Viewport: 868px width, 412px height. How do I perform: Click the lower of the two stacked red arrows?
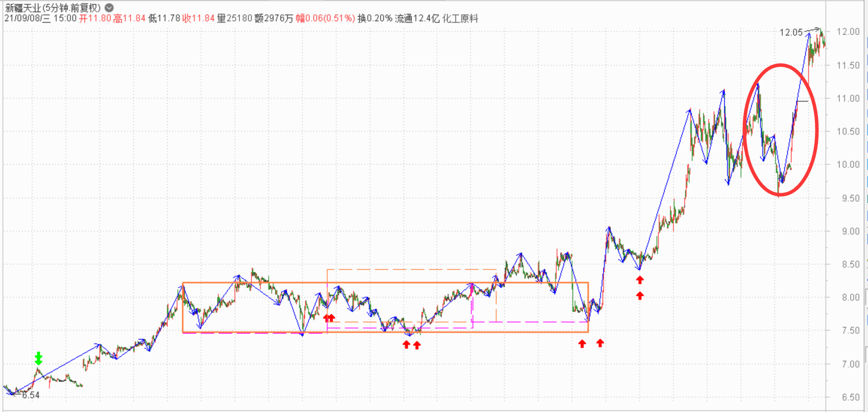point(640,296)
